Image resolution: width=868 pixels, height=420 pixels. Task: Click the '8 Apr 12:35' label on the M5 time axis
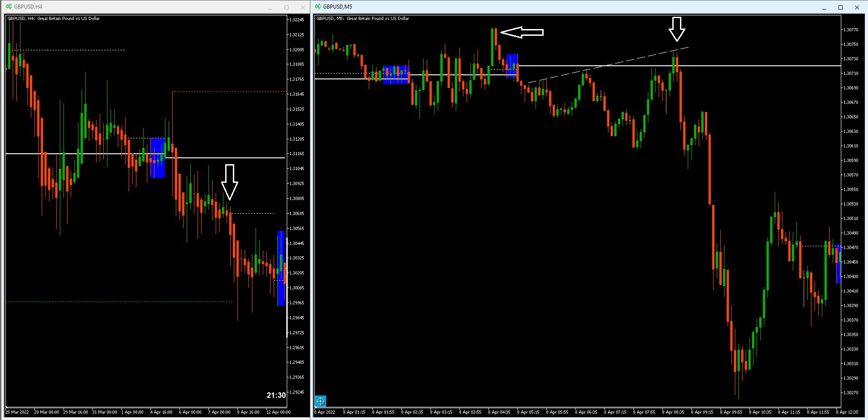(847, 412)
